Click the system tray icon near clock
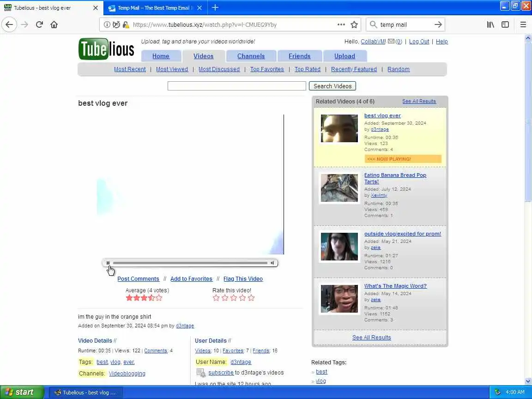The width and height of the screenshot is (532, 399). 497,392
